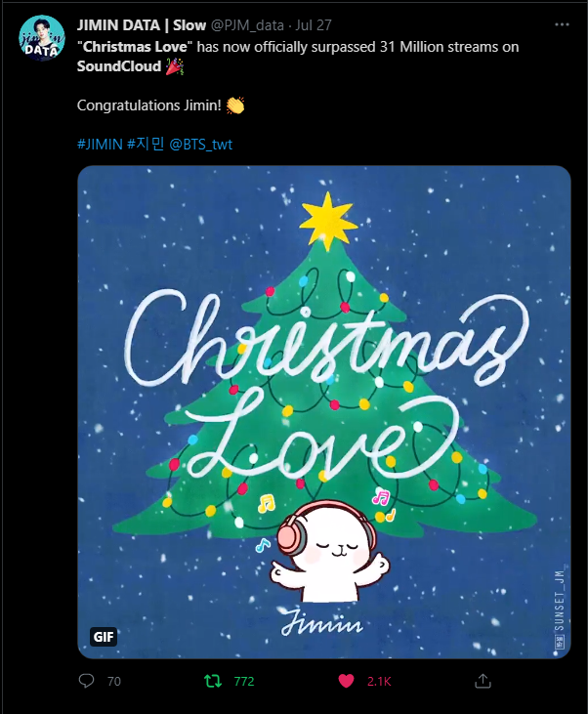Click the GIF badge on the image
The width and height of the screenshot is (588, 714).
[x=104, y=636]
